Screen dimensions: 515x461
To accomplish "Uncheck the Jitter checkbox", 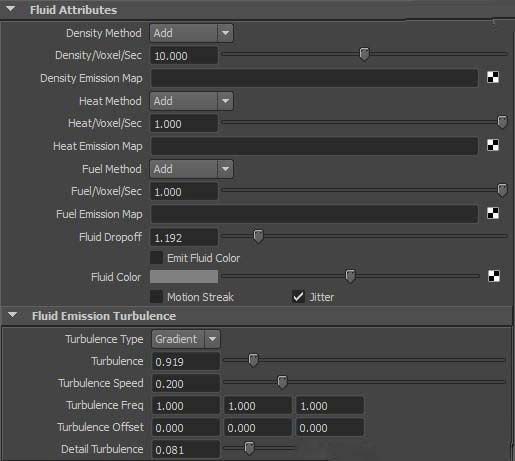I will 298,296.
